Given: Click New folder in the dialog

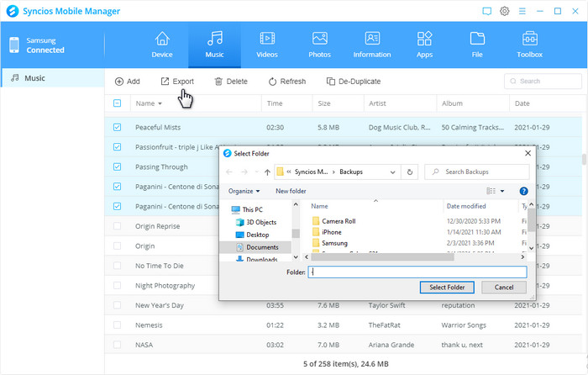Looking at the screenshot, I should coord(291,191).
